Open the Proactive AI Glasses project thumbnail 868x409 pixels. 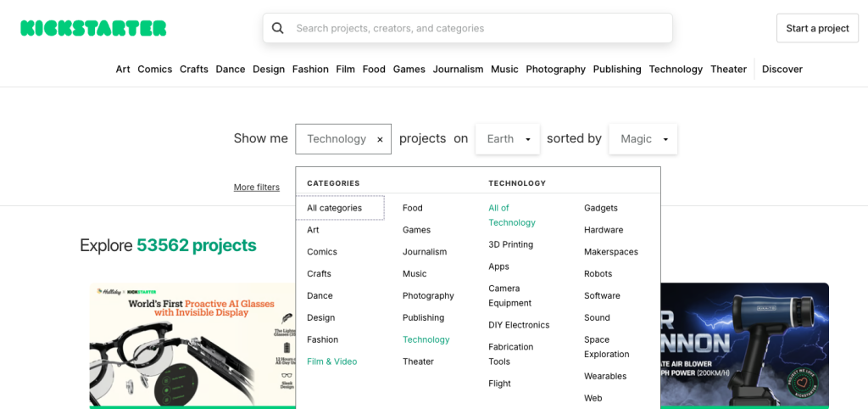[x=192, y=345]
